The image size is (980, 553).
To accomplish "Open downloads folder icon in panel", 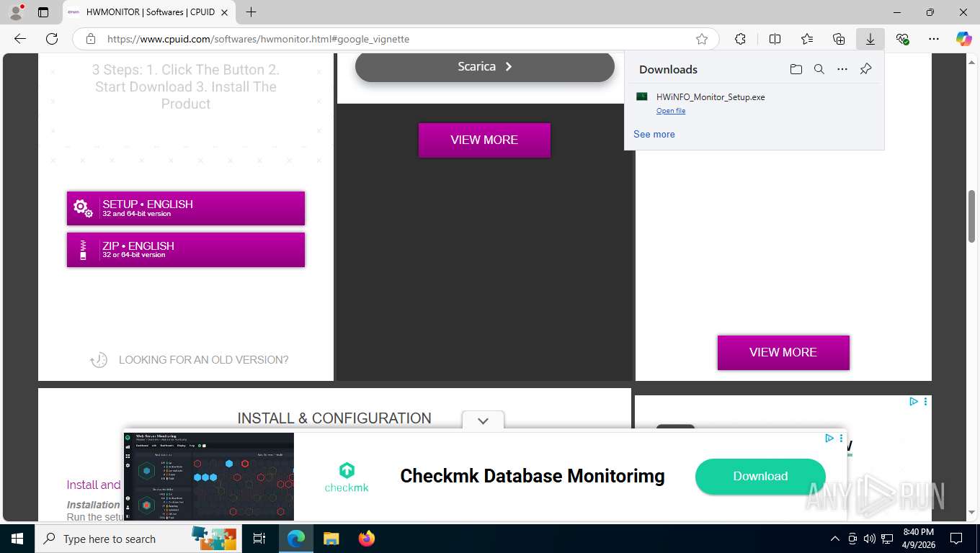I will click(796, 69).
